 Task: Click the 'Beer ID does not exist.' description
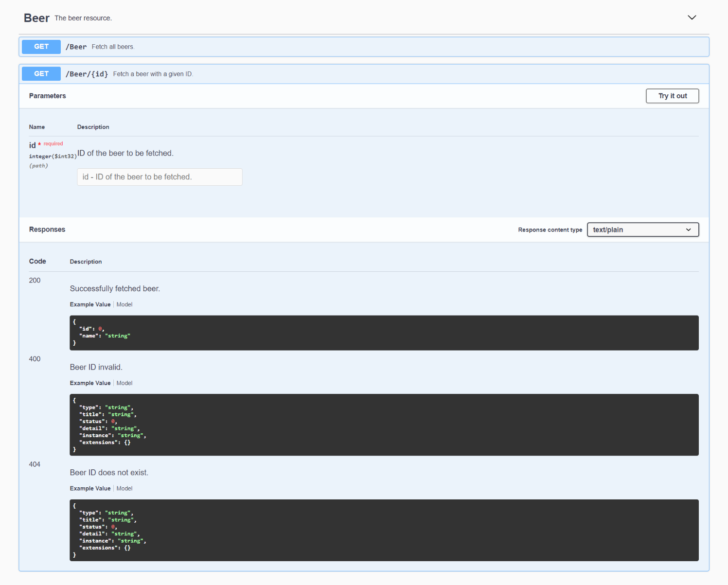pyautogui.click(x=109, y=473)
